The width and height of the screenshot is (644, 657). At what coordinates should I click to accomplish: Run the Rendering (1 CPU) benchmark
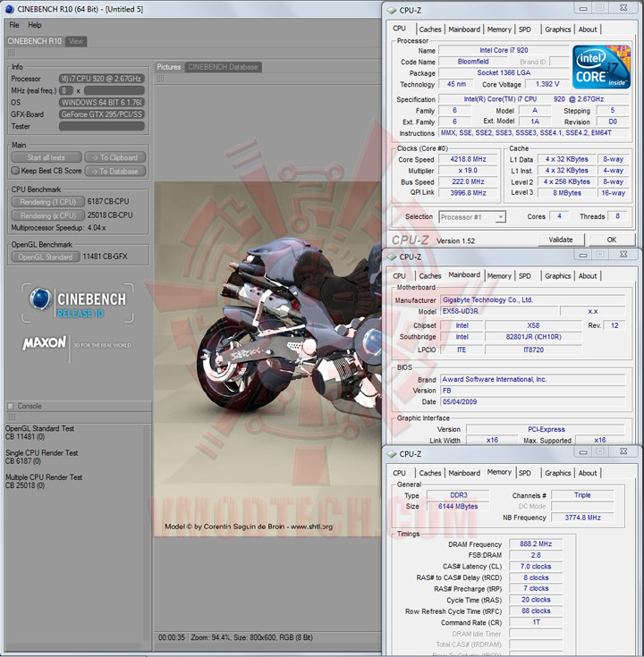[x=47, y=202]
